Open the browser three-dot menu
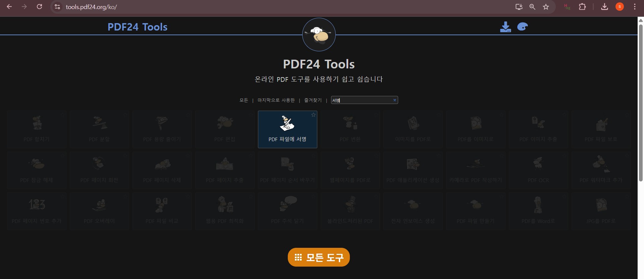 635,7
